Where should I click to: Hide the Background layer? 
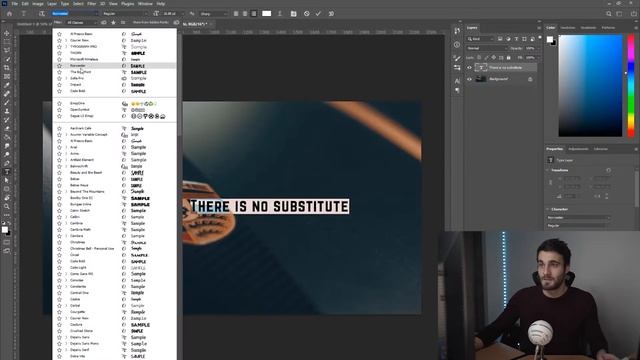coord(469,79)
